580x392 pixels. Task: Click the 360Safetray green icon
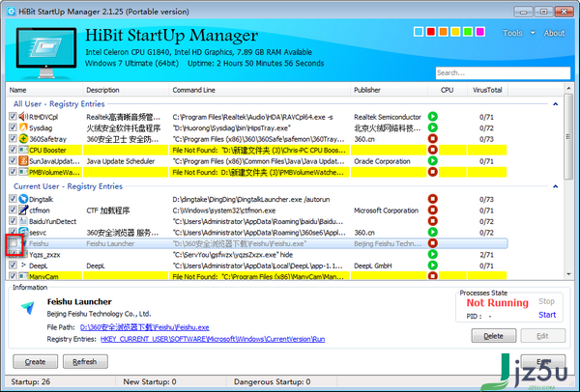[23, 139]
